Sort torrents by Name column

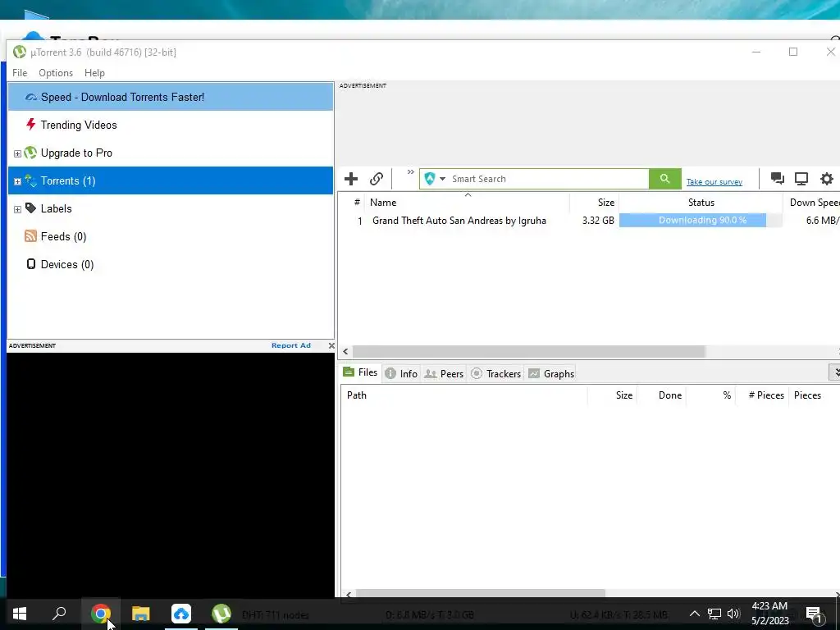467,203
